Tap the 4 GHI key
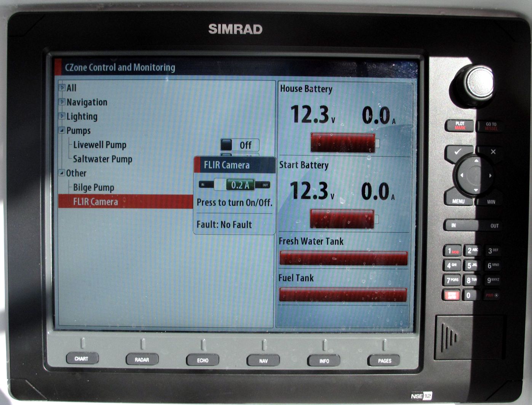Image resolution: width=532 pixels, height=405 pixels. (452, 265)
